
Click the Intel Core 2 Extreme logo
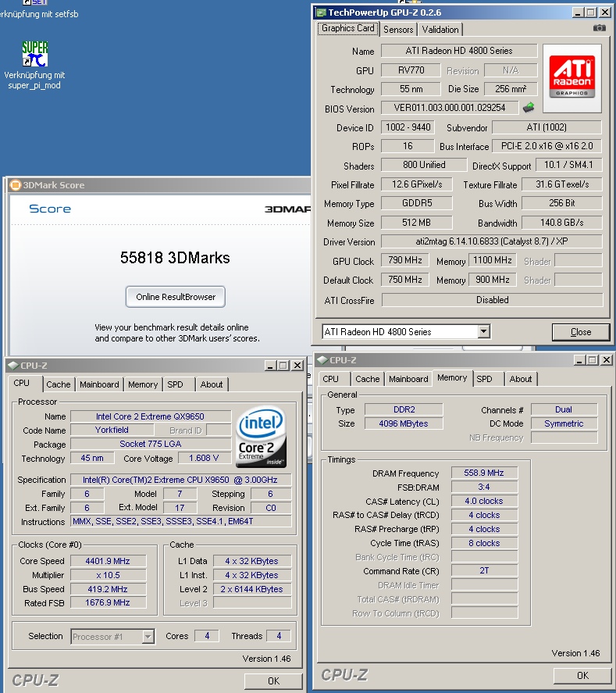(x=261, y=437)
